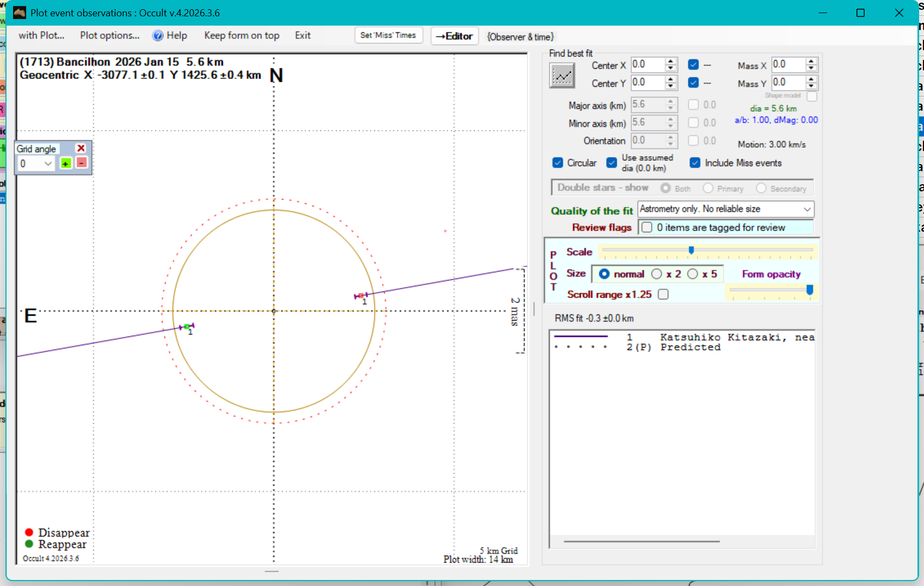Decrease Center Y with down spinner arrow
The width and height of the screenshot is (924, 586).
(671, 86)
